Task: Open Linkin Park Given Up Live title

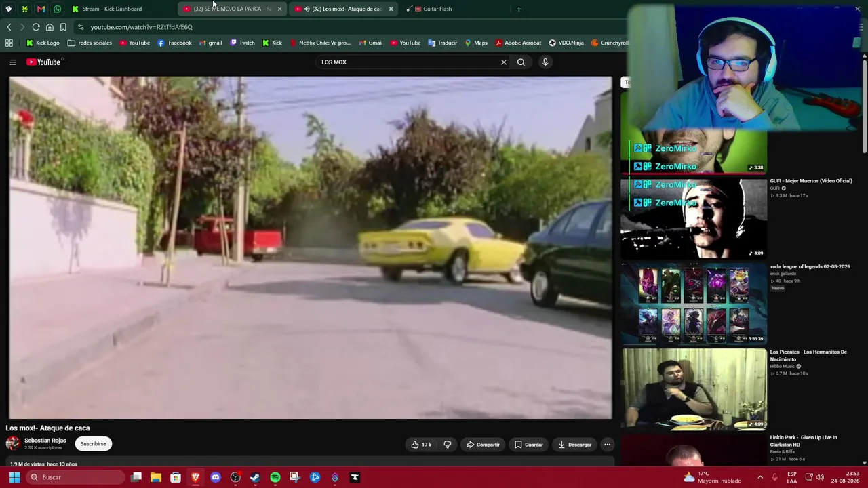Action: (x=804, y=441)
